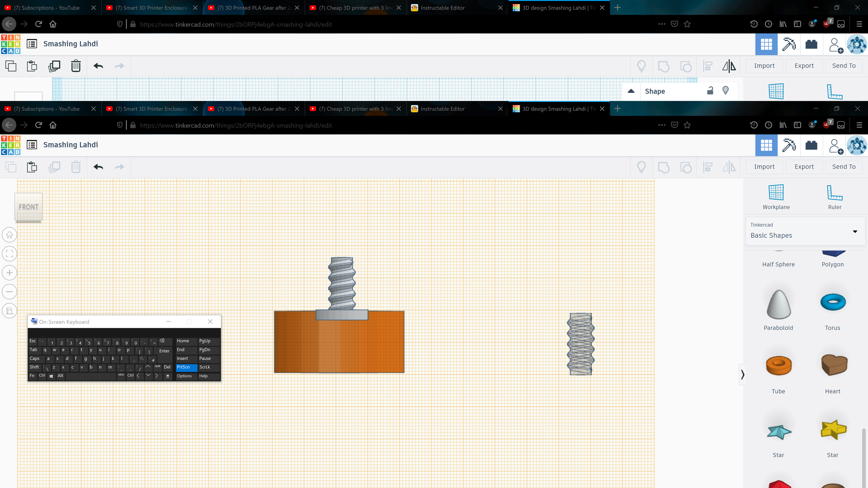Viewport: 868px width, 488px height.
Task: Switch to Subscriptions - YouTube tab
Action: point(47,109)
